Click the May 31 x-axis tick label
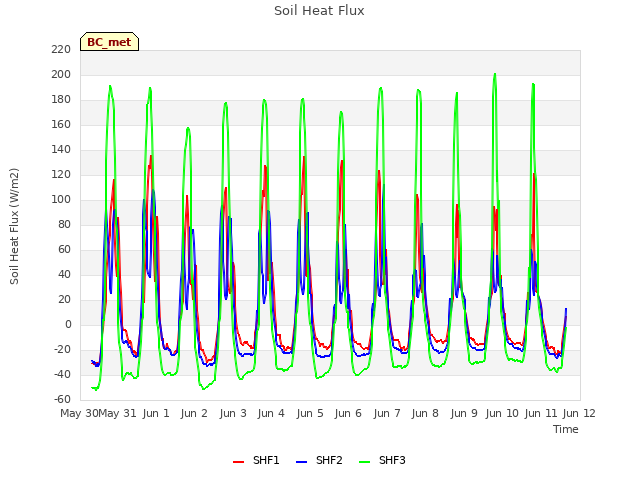This screenshot has height=480, width=640. (118, 413)
